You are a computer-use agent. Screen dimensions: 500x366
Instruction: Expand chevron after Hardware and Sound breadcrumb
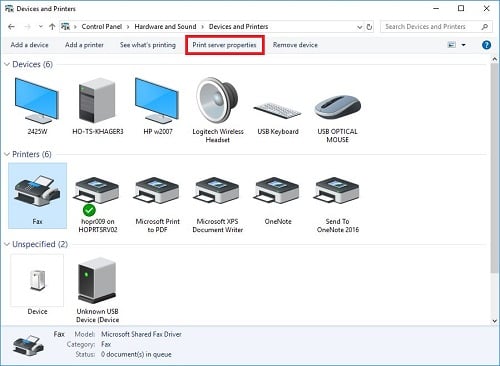202,27
